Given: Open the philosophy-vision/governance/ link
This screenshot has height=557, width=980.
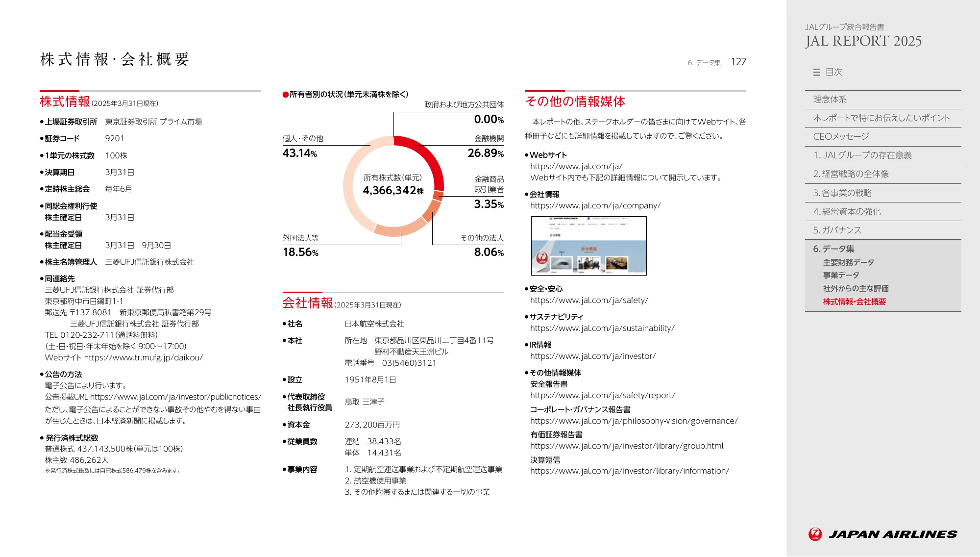Looking at the screenshot, I should point(634,421).
